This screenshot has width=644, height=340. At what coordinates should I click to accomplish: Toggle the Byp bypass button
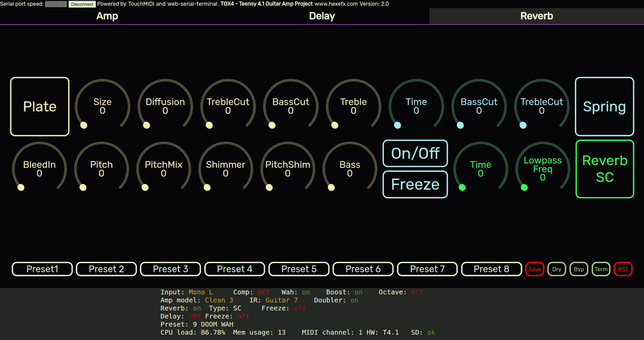[579, 269]
